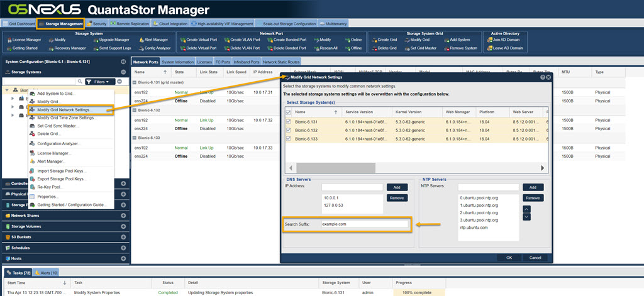Click Getting Started in the toolbar
Viewport: 644px width, 296px height.
(x=23, y=48)
